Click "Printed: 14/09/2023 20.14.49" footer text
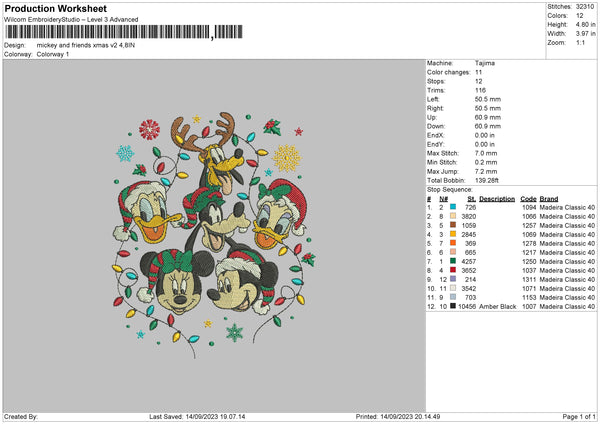 coord(398,416)
